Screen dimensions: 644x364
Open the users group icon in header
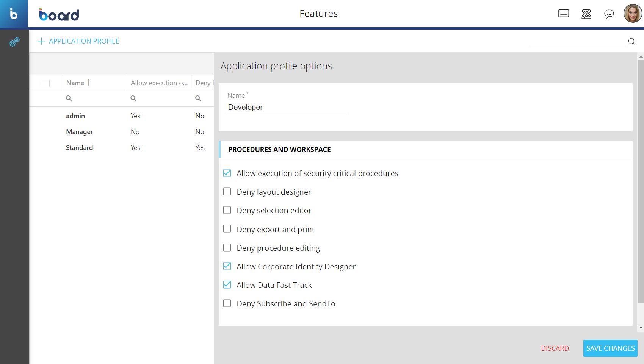(x=586, y=14)
